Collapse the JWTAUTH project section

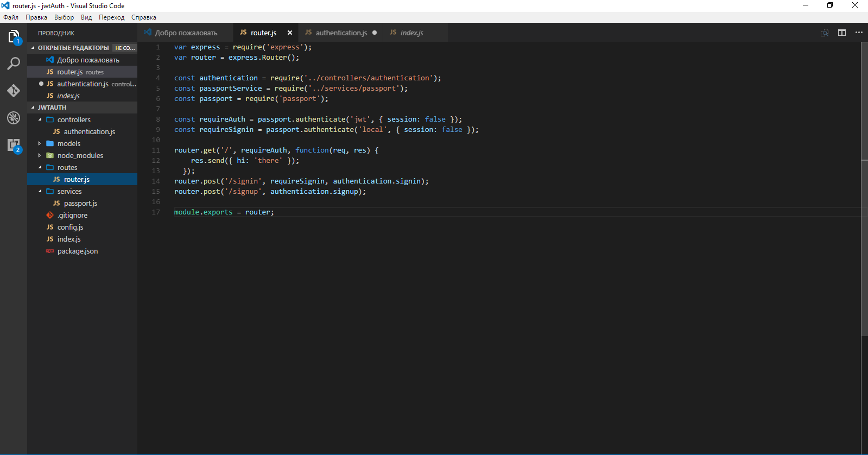(x=33, y=108)
